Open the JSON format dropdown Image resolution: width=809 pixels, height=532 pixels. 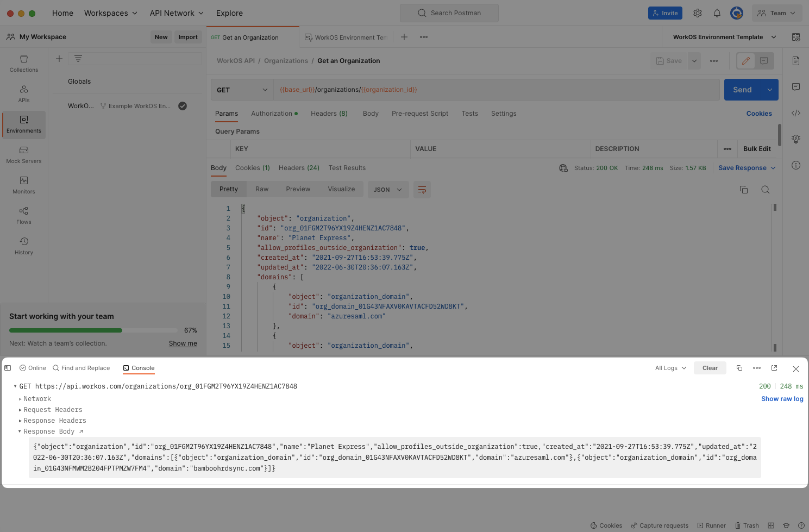click(388, 190)
